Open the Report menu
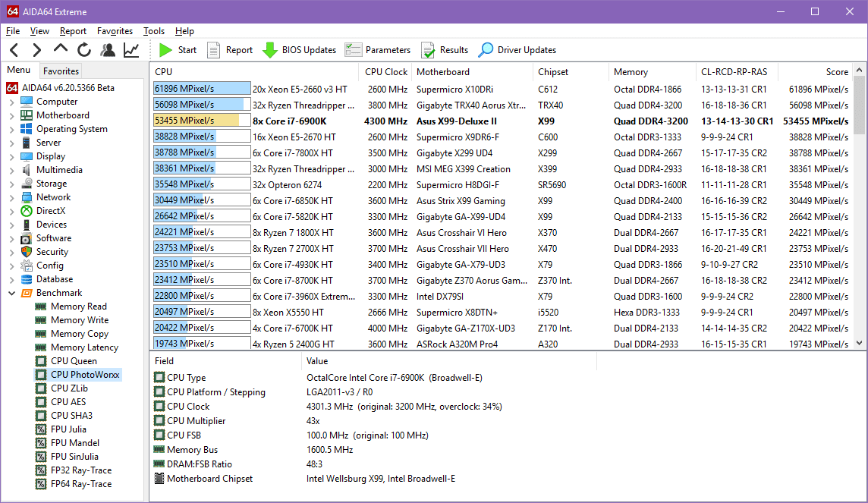868x503 pixels. click(73, 31)
